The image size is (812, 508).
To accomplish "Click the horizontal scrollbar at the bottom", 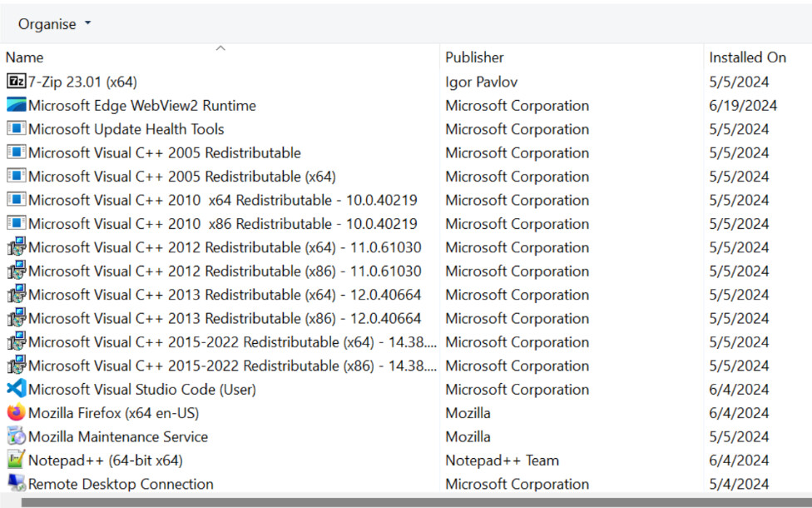I will coord(416,503).
